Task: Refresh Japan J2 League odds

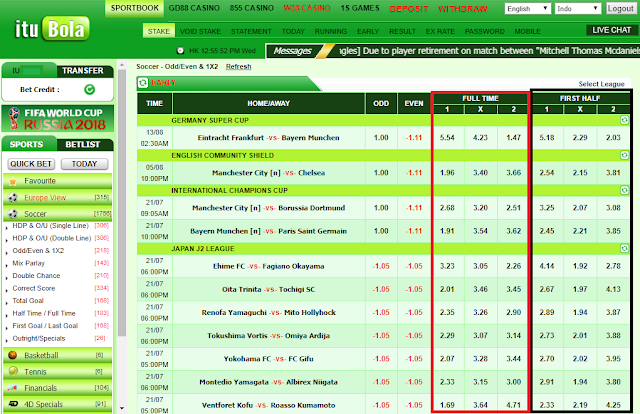Action: (x=624, y=248)
